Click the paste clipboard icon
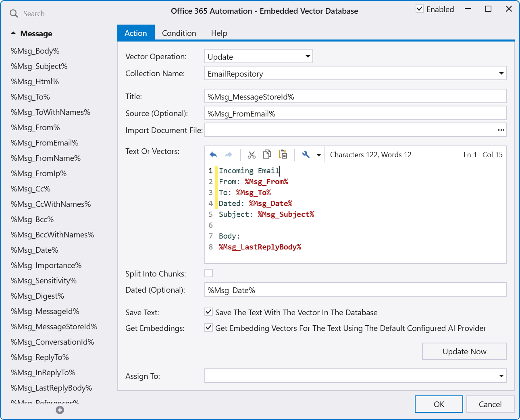 pos(283,154)
